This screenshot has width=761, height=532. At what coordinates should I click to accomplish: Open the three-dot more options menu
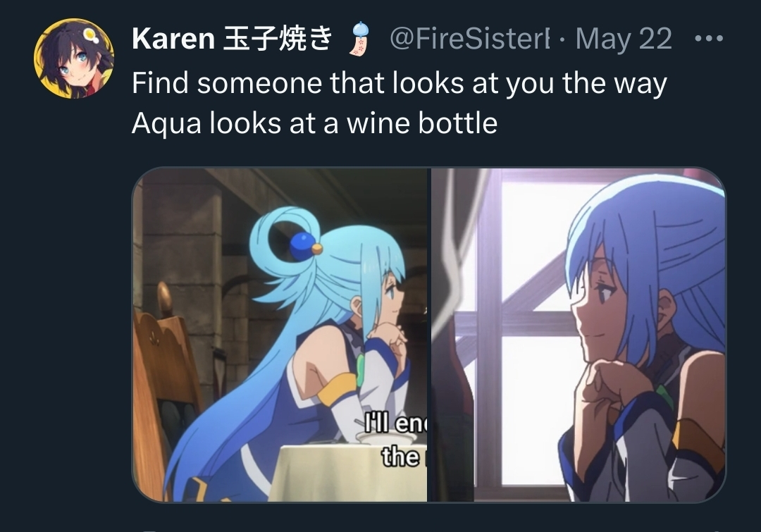tap(709, 38)
